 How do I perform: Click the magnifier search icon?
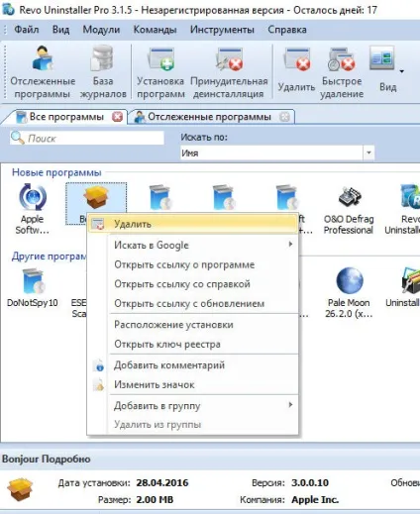(x=18, y=138)
